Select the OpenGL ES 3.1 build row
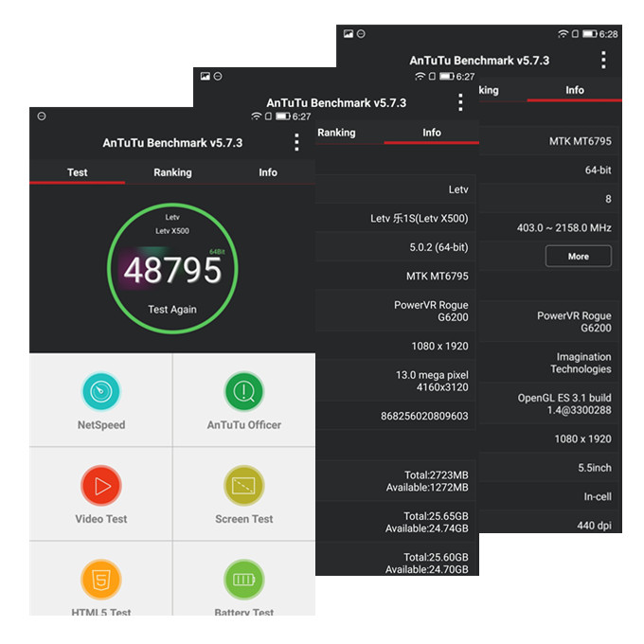 point(548,403)
